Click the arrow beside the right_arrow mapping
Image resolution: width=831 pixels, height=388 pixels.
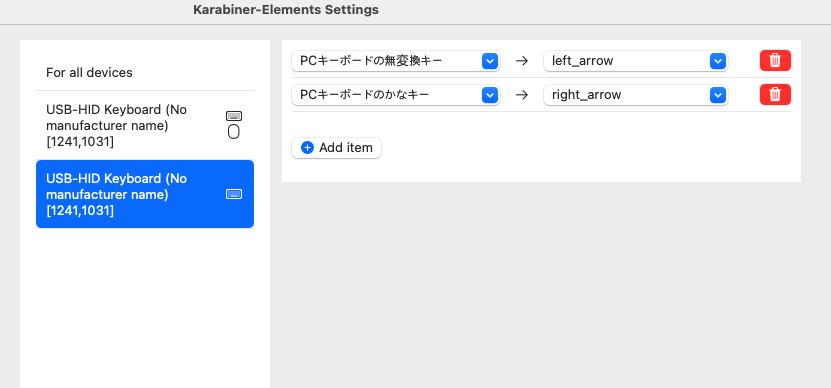(x=522, y=95)
